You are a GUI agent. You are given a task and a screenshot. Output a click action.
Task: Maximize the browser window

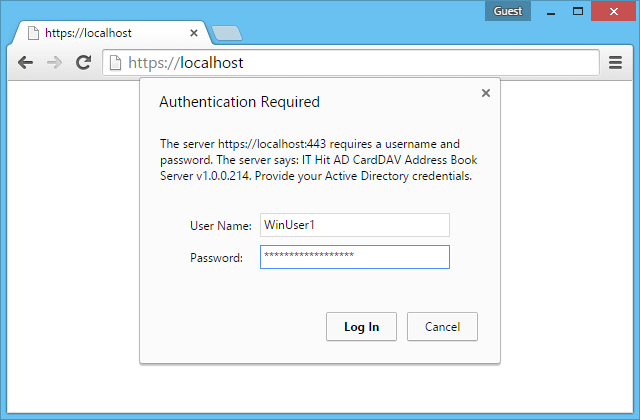click(578, 11)
